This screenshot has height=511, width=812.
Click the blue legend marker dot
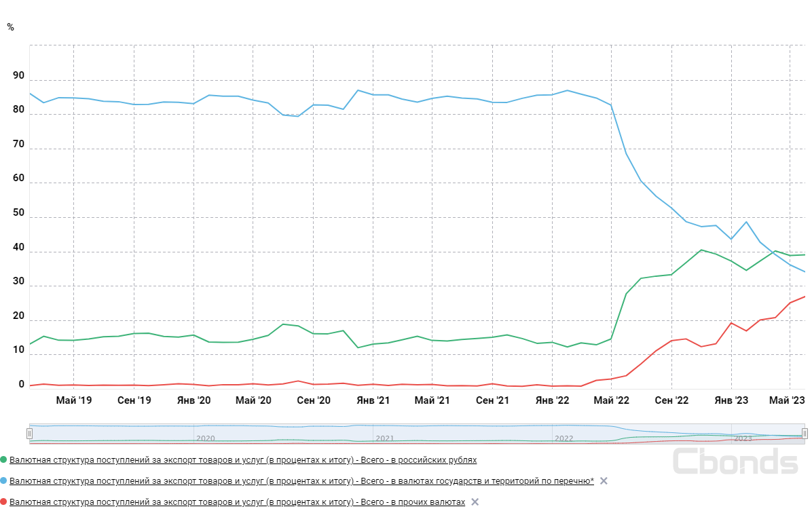click(x=4, y=481)
